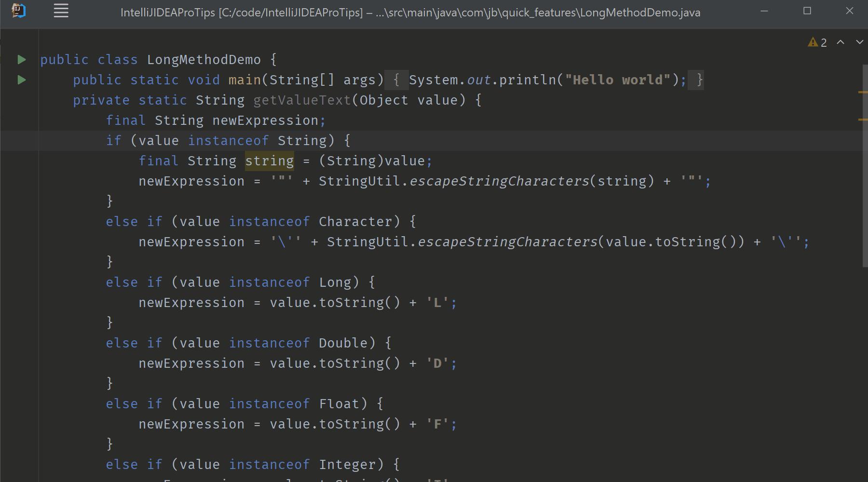868x482 pixels.
Task: Jump to previous highlighted problem
Action: 841,42
